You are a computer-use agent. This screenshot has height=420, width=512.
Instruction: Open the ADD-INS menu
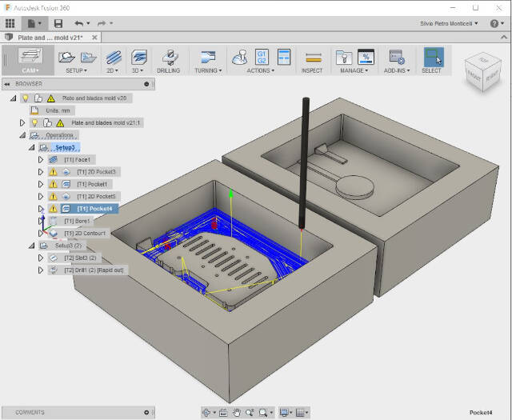click(x=397, y=70)
